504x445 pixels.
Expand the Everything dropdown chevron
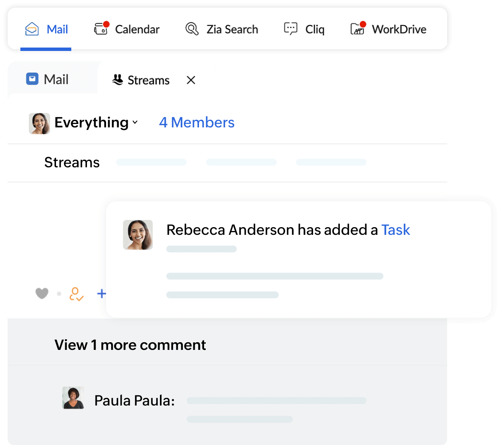click(135, 122)
